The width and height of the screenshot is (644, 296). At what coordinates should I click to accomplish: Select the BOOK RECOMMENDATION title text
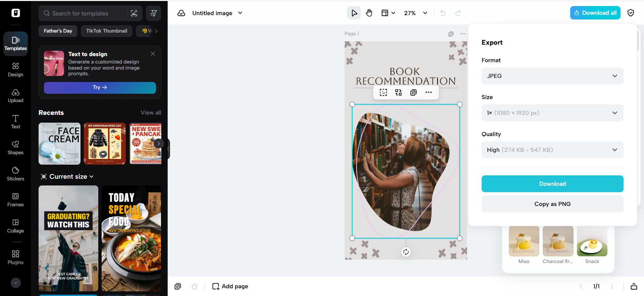click(x=406, y=76)
